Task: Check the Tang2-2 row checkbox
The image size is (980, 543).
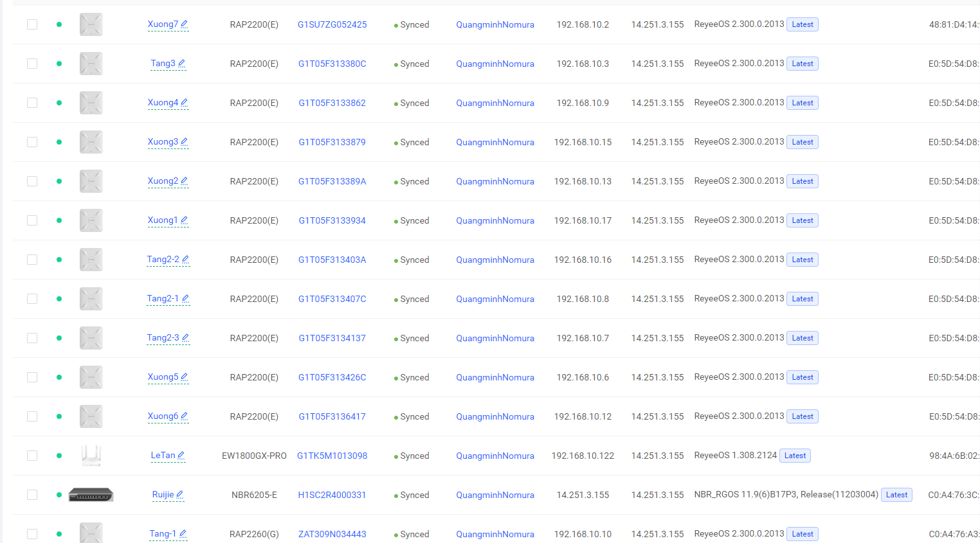Action: point(32,260)
